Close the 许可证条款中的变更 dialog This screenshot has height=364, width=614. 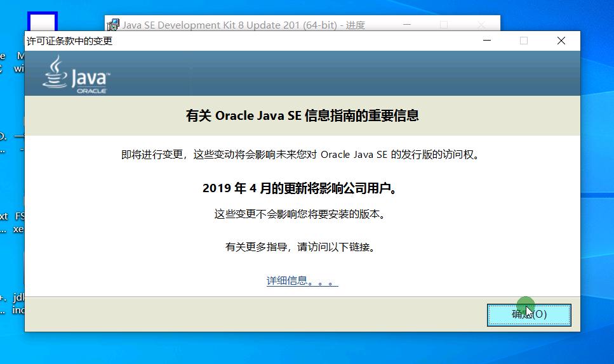pos(561,41)
